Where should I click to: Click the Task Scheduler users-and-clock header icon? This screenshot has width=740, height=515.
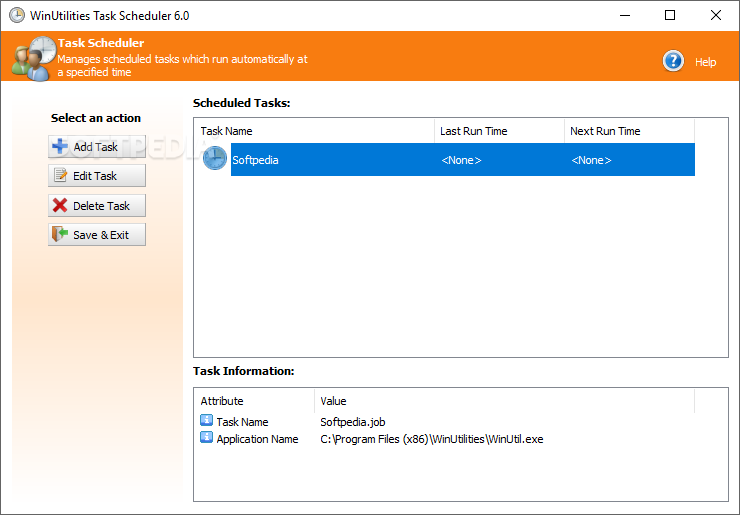[x=34, y=59]
